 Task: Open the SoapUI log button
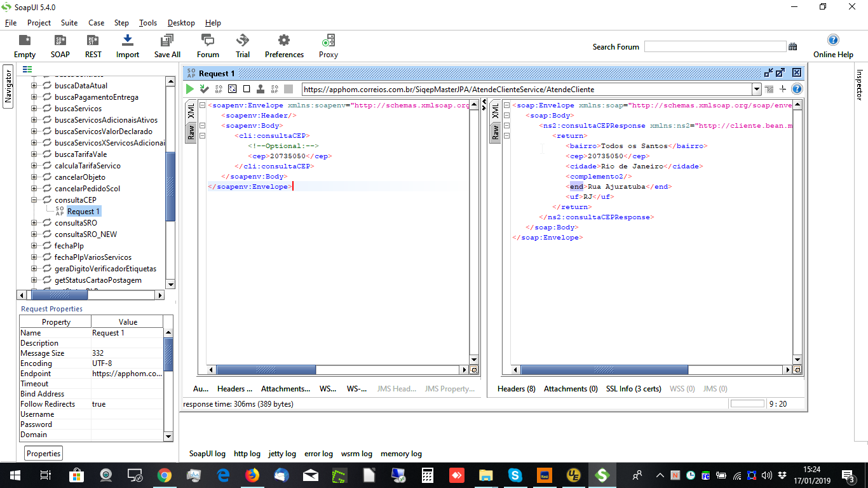pyautogui.click(x=207, y=454)
